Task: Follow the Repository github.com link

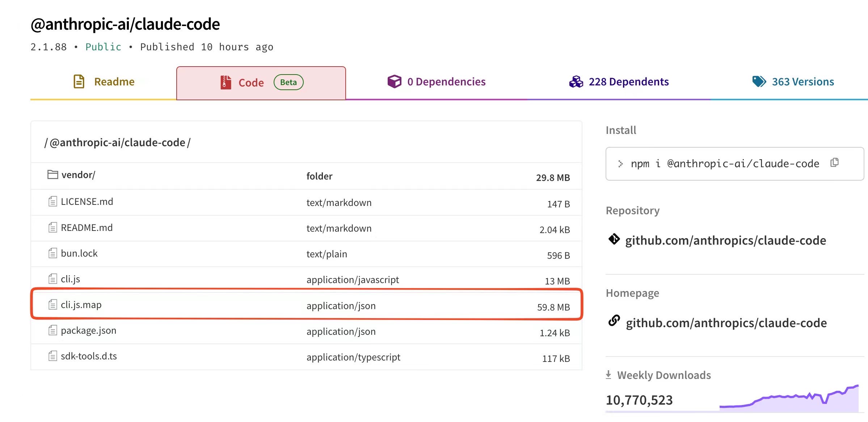Action: click(x=725, y=240)
